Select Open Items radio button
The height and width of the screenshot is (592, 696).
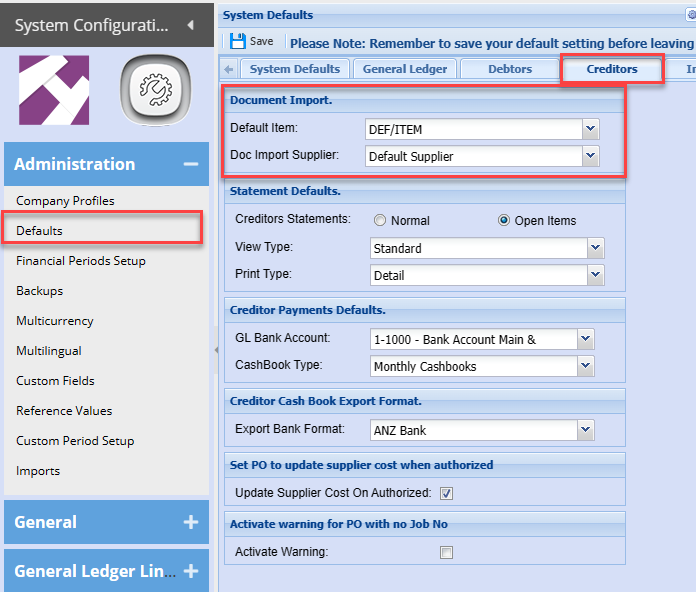coord(504,220)
